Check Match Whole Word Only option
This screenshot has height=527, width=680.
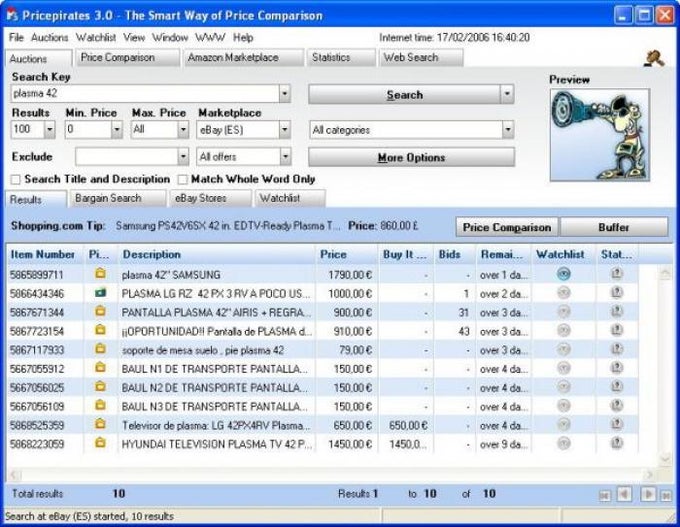[182, 179]
